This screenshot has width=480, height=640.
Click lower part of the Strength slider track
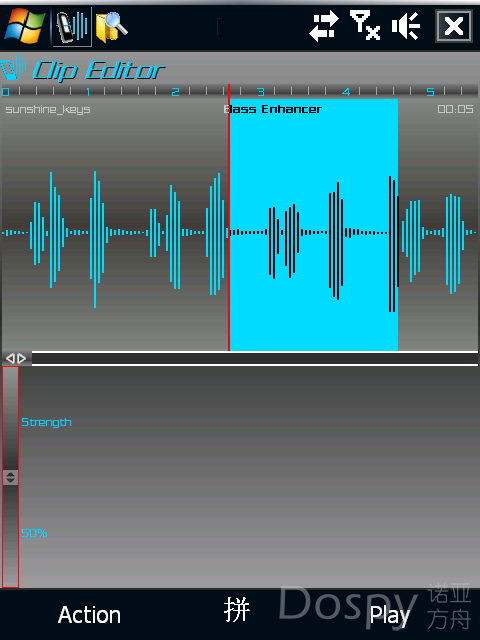(10, 536)
